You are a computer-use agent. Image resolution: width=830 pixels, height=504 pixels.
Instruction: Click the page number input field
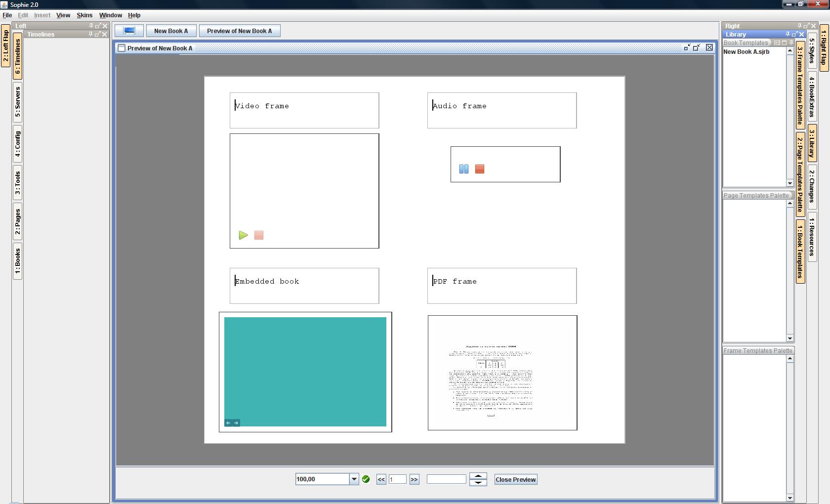point(398,479)
